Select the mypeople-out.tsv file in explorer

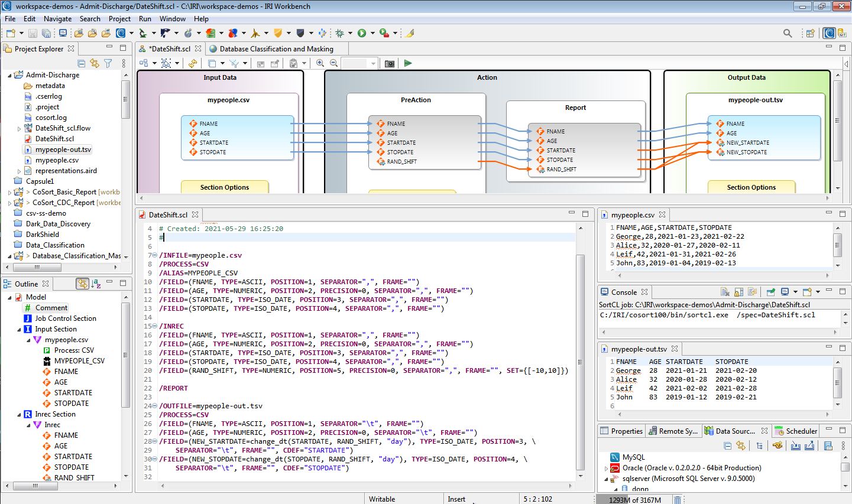point(58,149)
